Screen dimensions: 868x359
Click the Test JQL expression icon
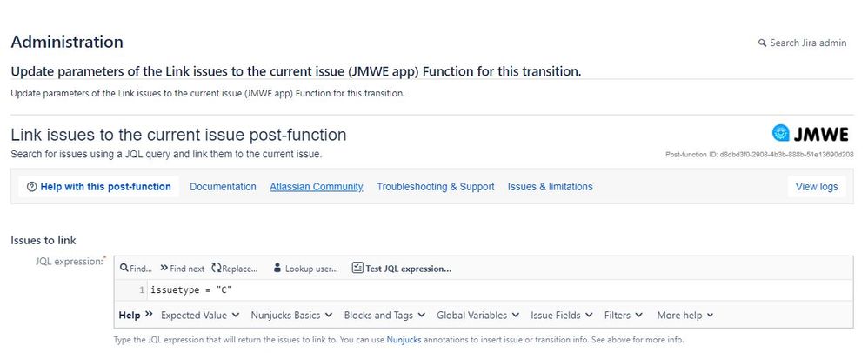click(357, 269)
